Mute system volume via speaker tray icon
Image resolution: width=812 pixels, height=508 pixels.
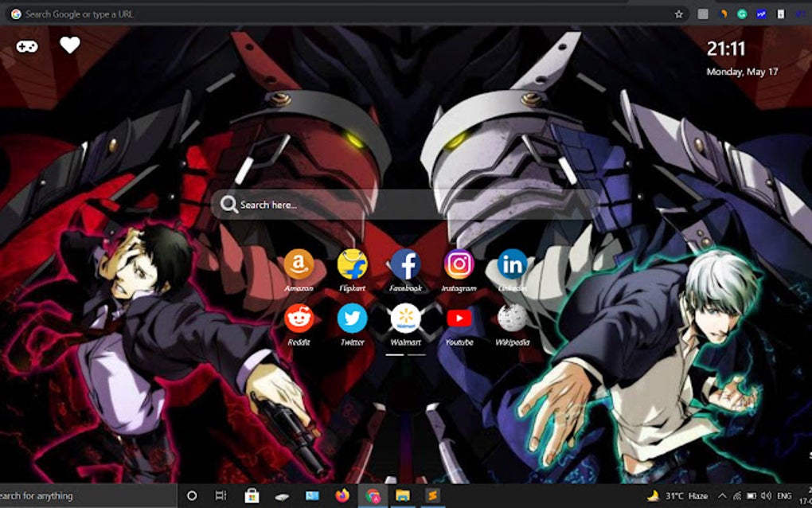[767, 496]
